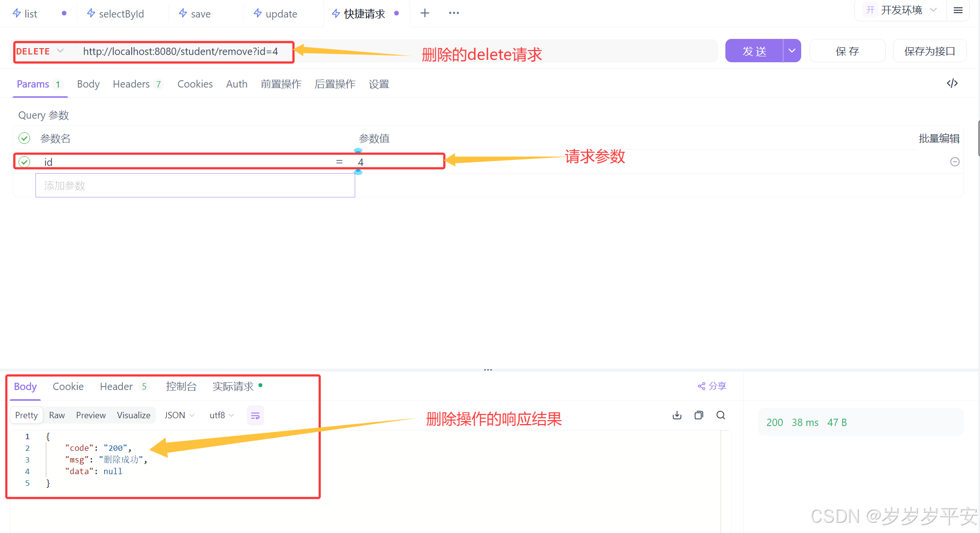The image size is (980, 533).
Task: Open the JSON format dropdown
Action: 179,415
